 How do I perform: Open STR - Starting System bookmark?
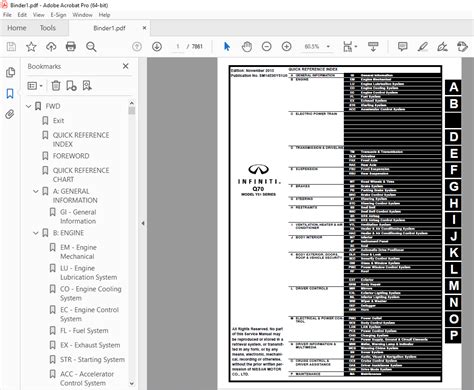tap(92, 360)
